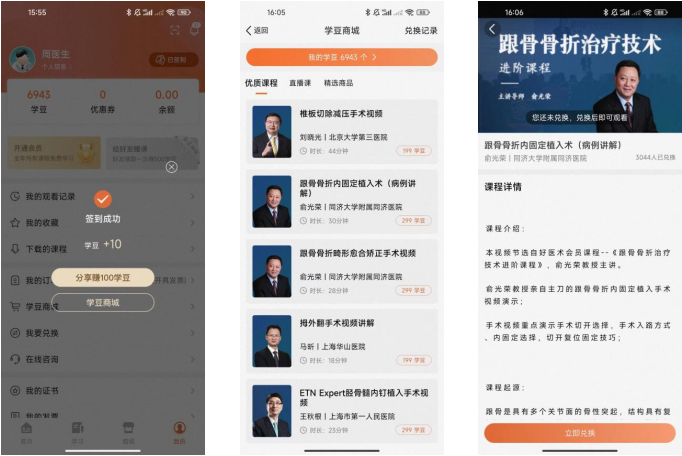Open course 跟骨骨折畸形愈合矫正手术视频
The image size is (682, 456).
pos(342,272)
